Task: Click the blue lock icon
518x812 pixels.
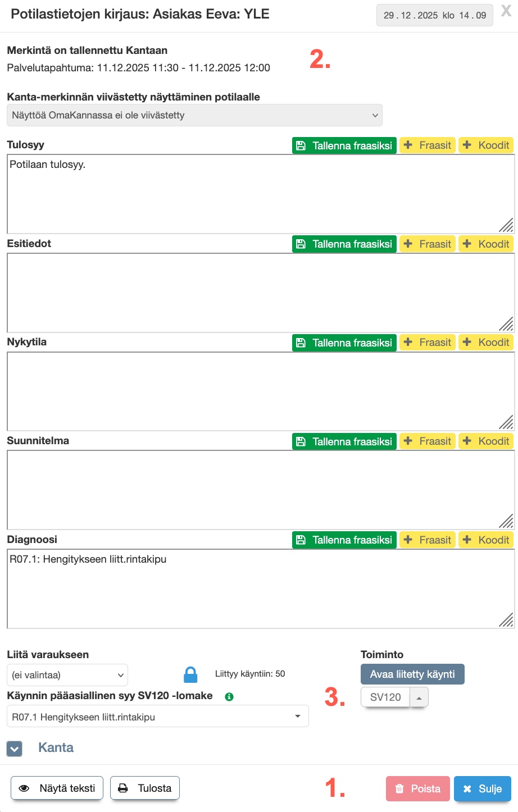Action: click(x=191, y=674)
